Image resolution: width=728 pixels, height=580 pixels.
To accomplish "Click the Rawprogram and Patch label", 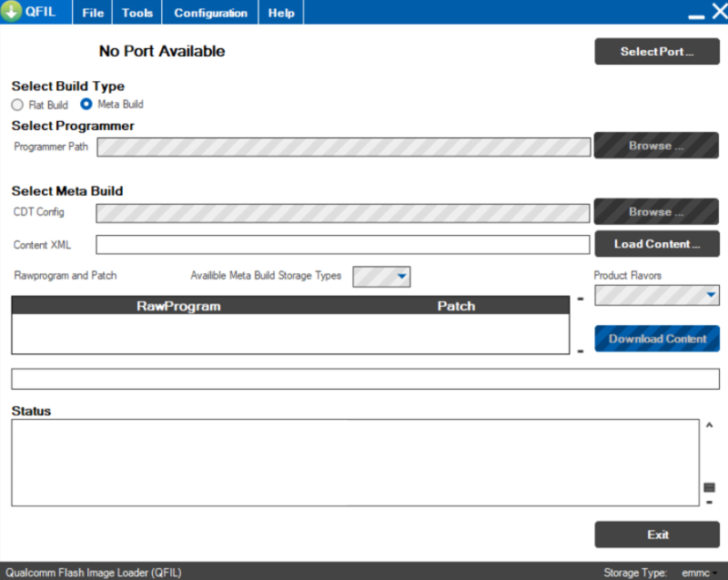I will pos(65,275).
